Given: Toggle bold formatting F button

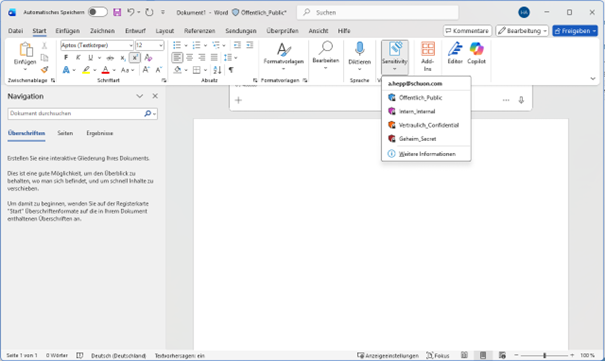Looking at the screenshot, I should (x=66, y=58).
